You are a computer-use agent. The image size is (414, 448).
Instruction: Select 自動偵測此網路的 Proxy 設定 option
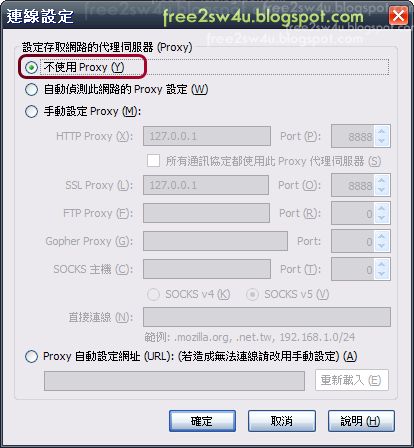point(31,90)
